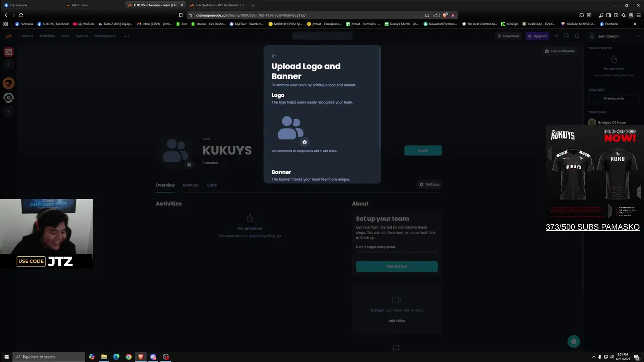Click the apps grid icon in bookmarks bar
Viewport: 644px width, 362px height.
tap(6, 24)
